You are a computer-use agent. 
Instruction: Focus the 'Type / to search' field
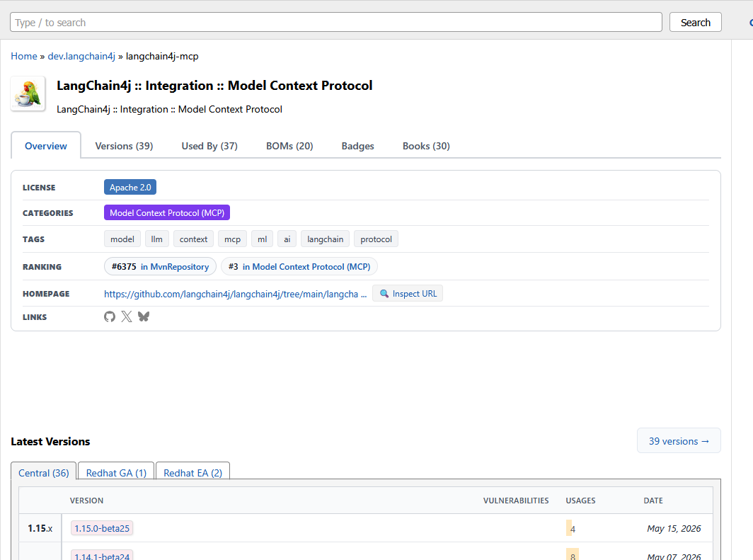(x=336, y=22)
